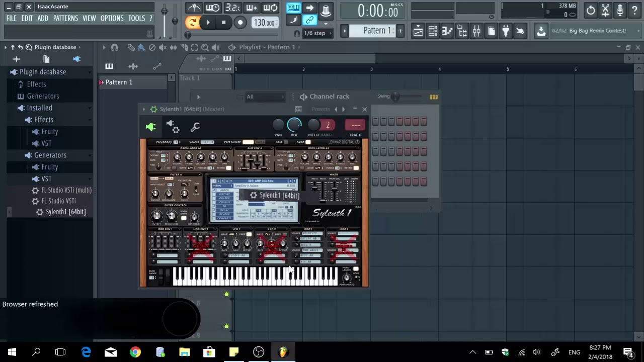Toggle the recording countdown icon

(x=232, y=8)
